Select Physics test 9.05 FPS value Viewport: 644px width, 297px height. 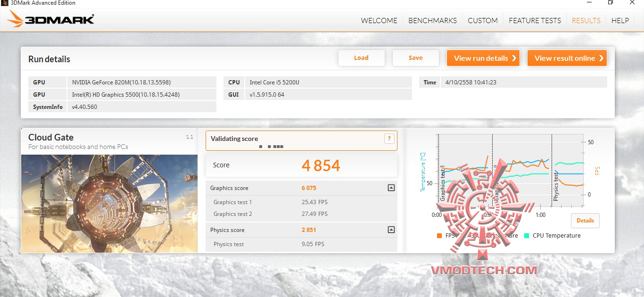point(313,244)
